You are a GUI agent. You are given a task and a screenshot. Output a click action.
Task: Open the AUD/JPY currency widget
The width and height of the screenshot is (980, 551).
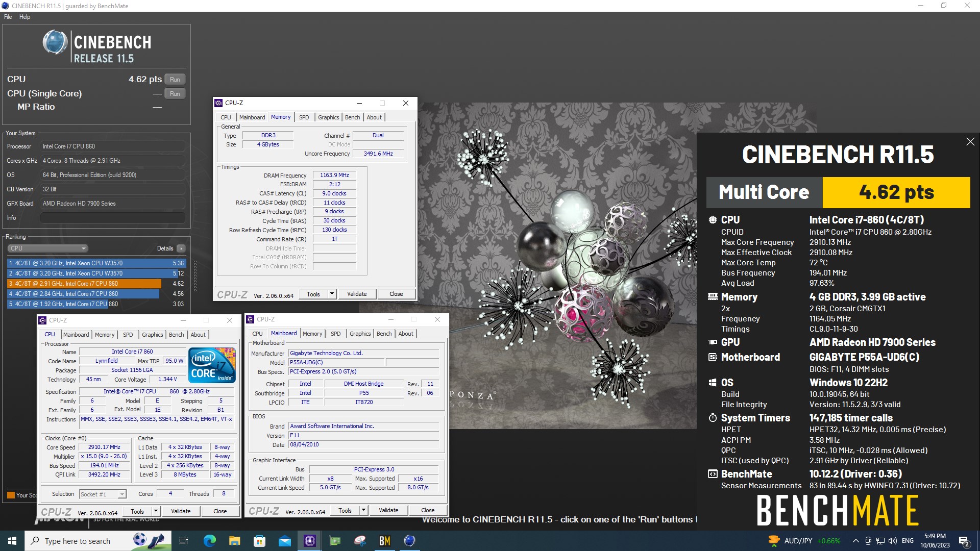(x=804, y=541)
